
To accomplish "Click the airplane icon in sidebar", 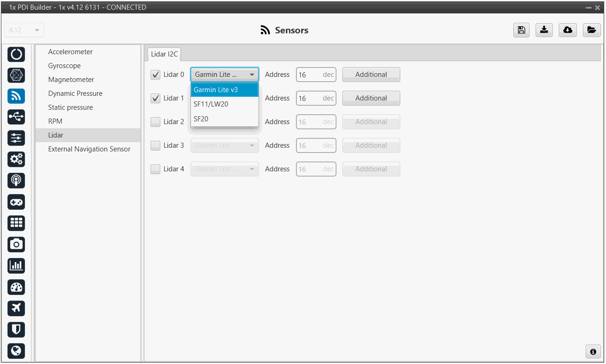I will 16,308.
